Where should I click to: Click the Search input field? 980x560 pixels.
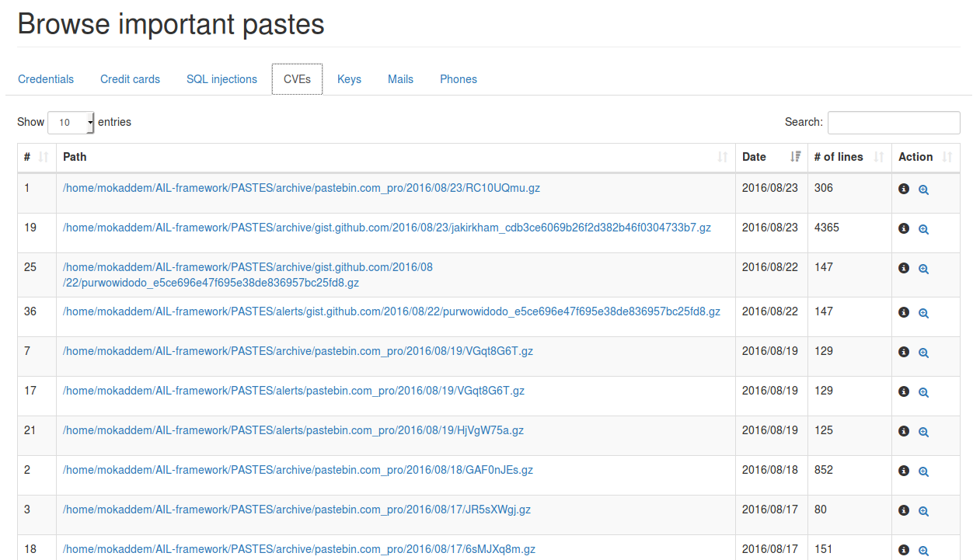click(893, 123)
